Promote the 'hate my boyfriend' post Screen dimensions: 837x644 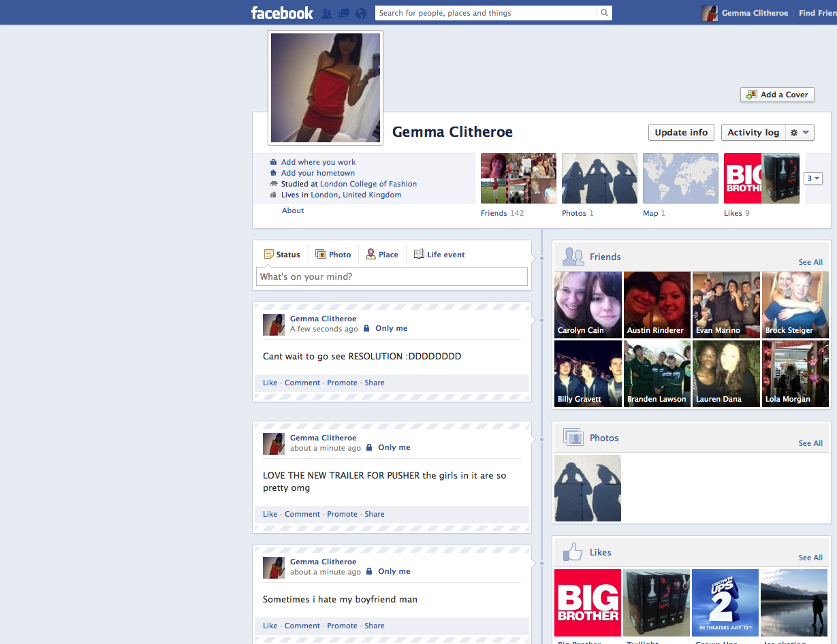[342, 626]
